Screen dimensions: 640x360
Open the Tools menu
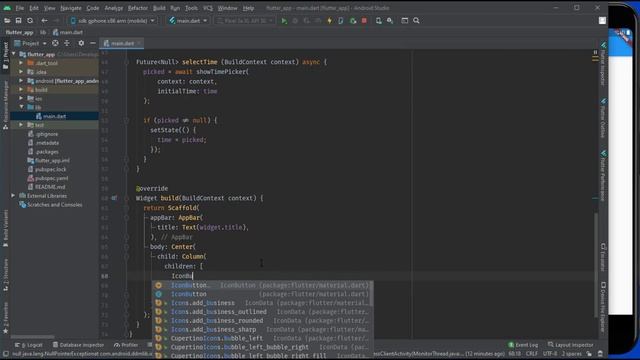point(191,8)
